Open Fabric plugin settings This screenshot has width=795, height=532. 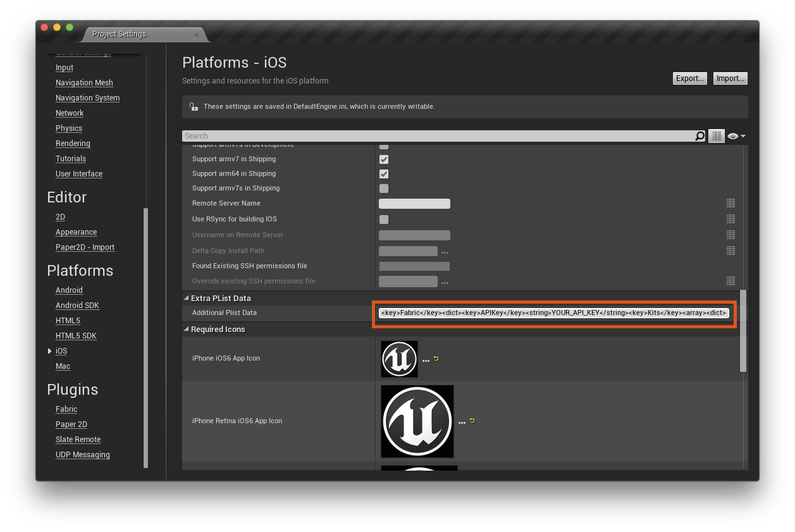pos(66,409)
